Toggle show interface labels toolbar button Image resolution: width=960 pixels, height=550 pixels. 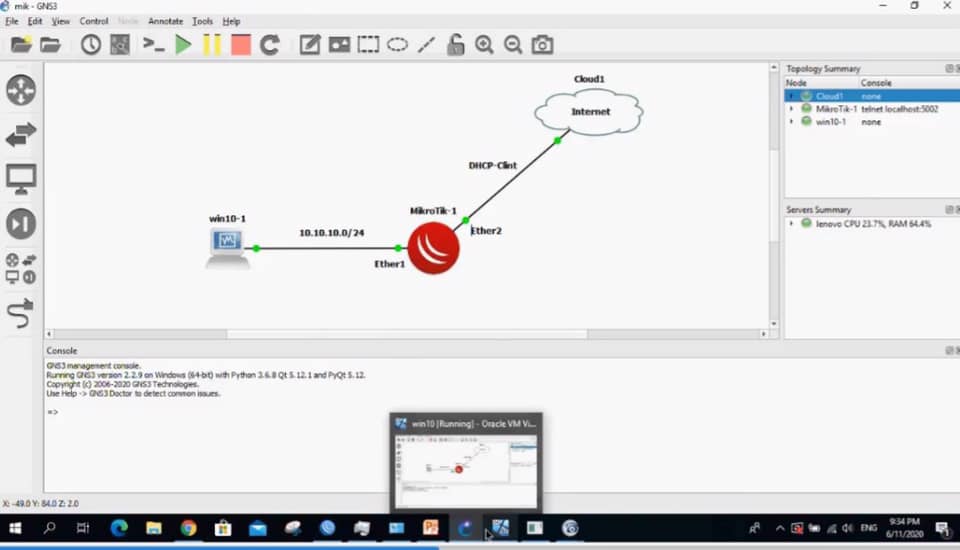pos(119,44)
